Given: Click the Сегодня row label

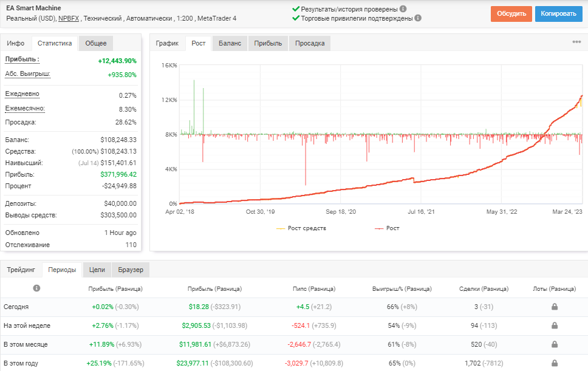Looking at the screenshot, I should coord(16,307).
